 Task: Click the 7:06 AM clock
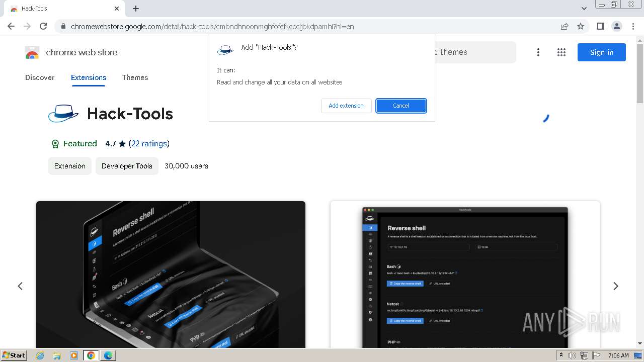(x=618, y=355)
